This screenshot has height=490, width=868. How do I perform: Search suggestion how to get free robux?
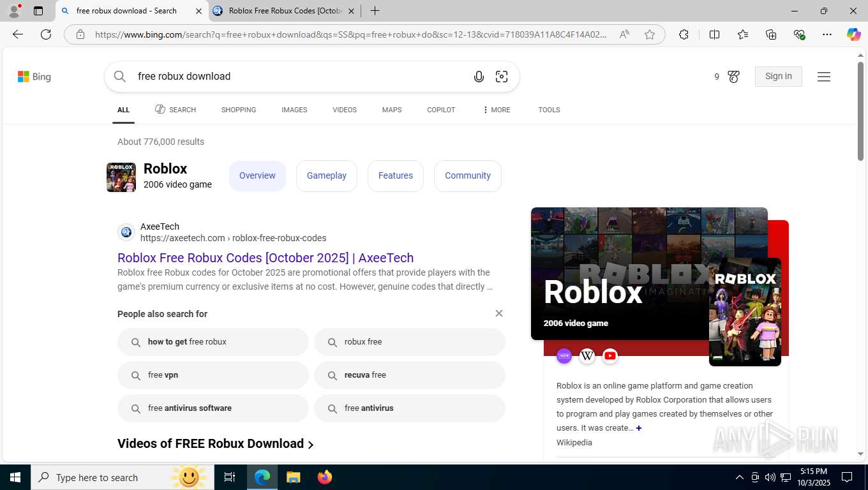pos(213,342)
